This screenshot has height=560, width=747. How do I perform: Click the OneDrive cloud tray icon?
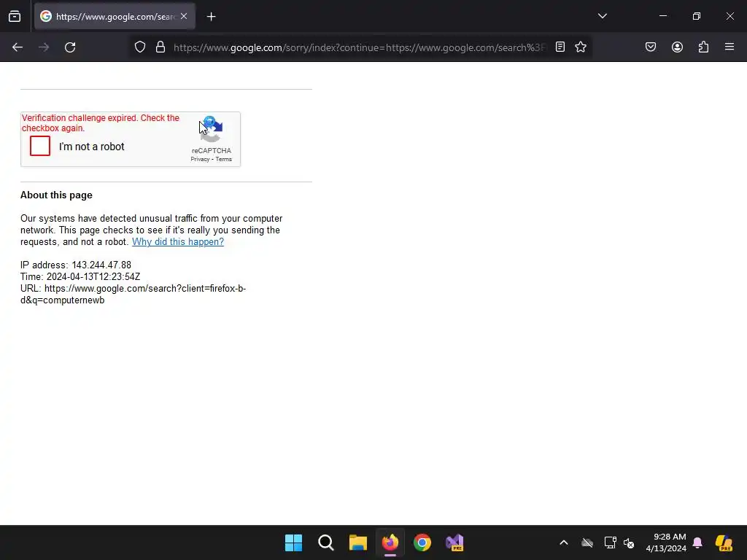pos(587,542)
